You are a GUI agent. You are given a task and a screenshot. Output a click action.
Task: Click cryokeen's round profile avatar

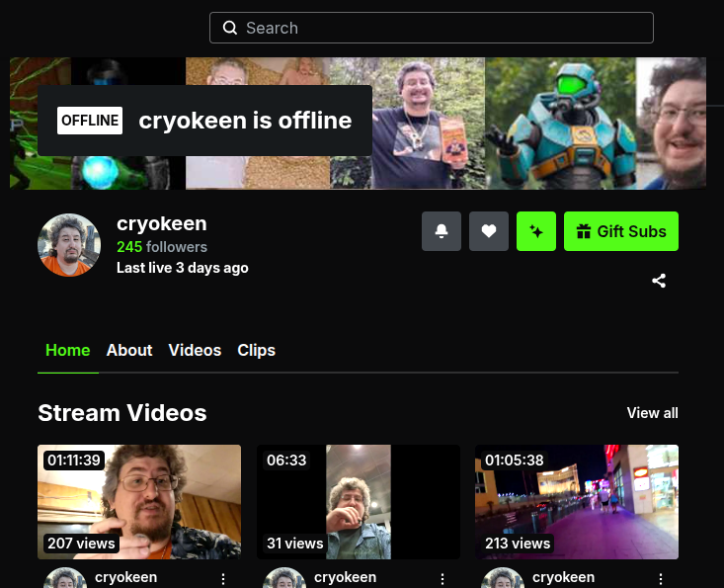(69, 245)
